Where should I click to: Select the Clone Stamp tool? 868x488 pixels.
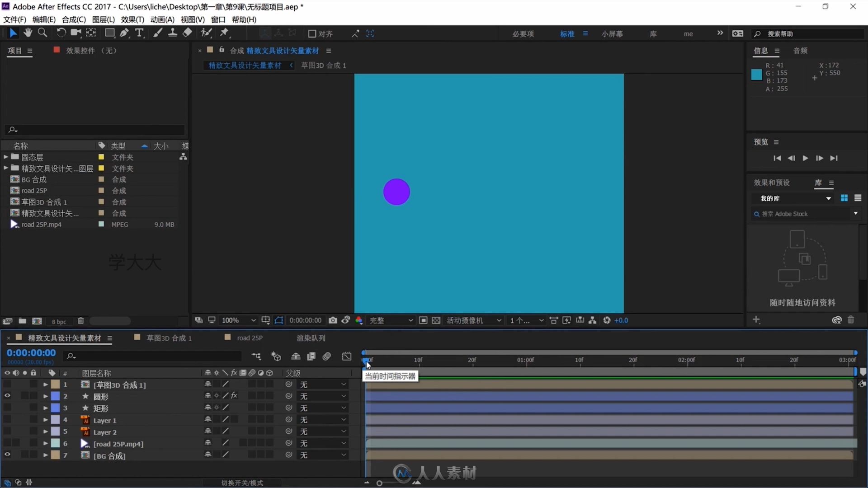(172, 33)
